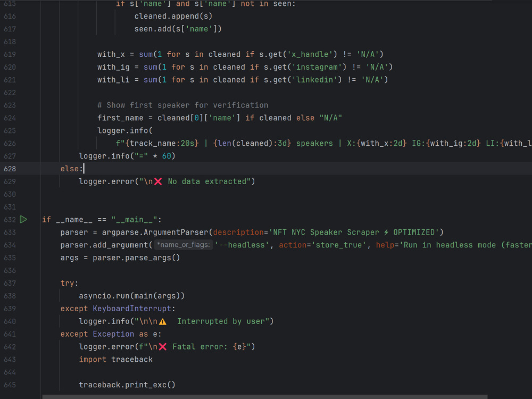532x399 pixels.
Task: Click the horizontal scrollbar below the code
Action: coord(264,397)
